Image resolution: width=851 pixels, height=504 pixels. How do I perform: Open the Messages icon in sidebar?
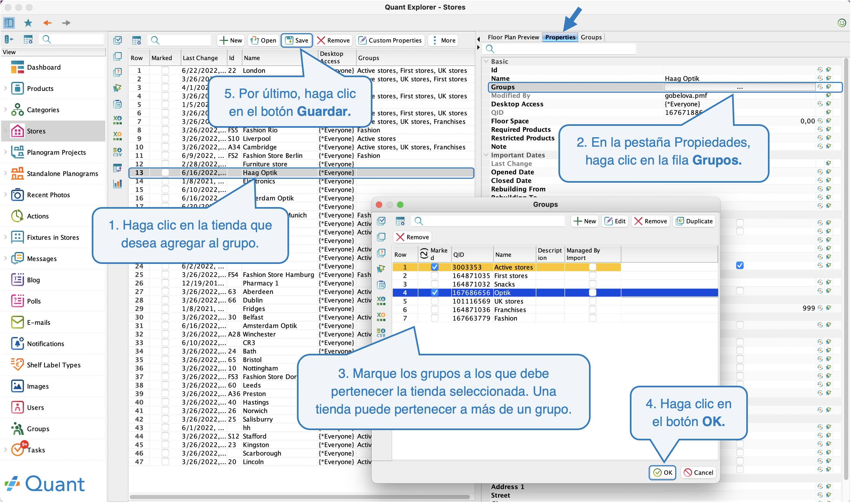tap(17, 259)
